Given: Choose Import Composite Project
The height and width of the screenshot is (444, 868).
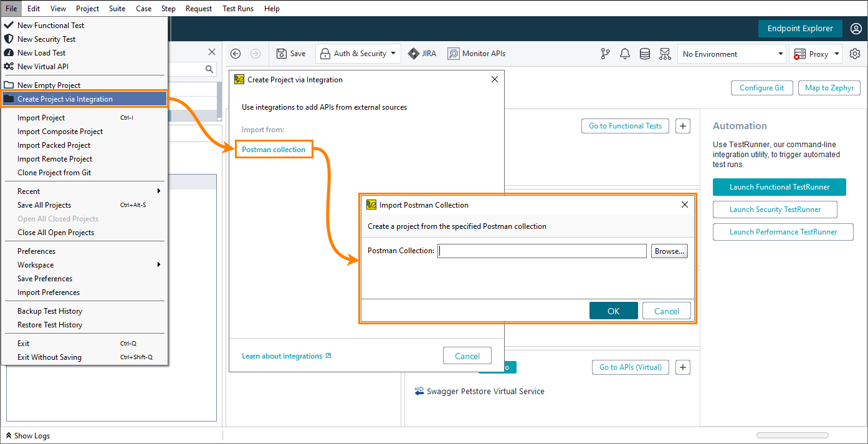Looking at the screenshot, I should (x=84, y=132).
